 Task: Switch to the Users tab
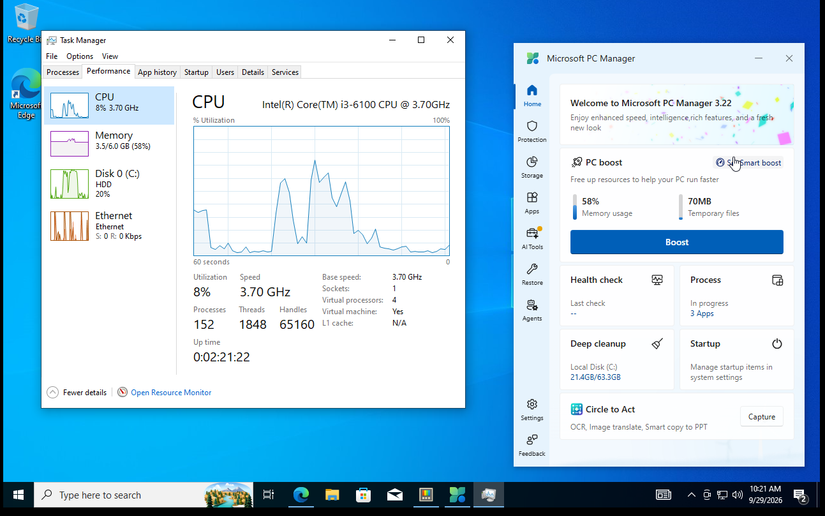pos(225,72)
